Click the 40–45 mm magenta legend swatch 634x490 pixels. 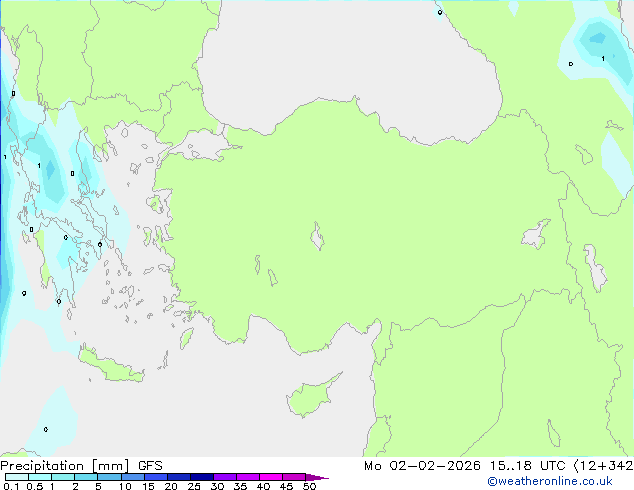point(271,477)
